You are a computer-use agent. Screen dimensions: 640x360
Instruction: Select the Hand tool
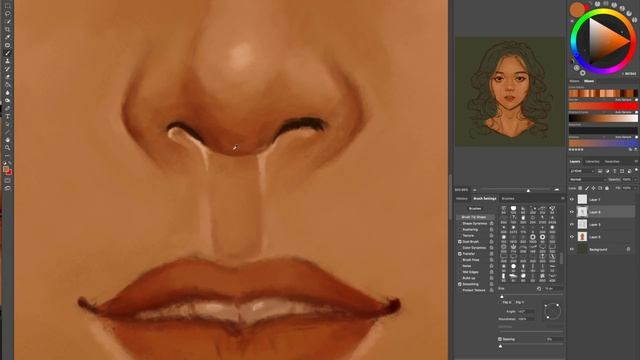[x=7, y=140]
